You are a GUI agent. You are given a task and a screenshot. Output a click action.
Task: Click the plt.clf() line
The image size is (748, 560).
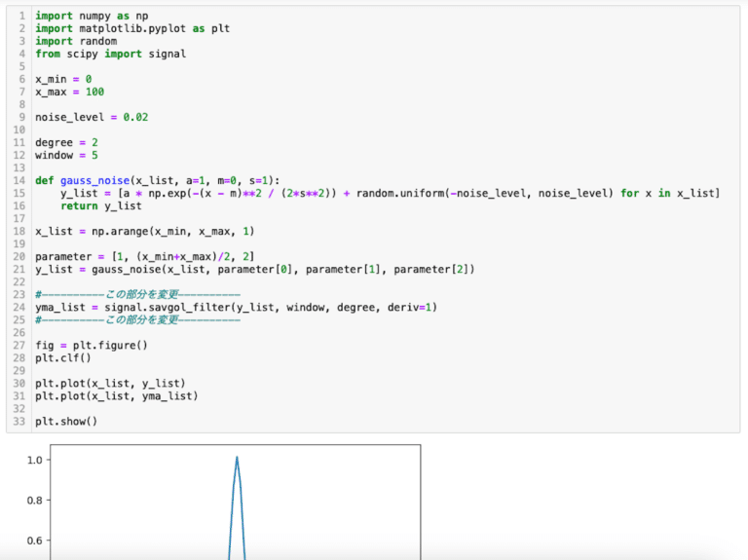[x=63, y=357]
